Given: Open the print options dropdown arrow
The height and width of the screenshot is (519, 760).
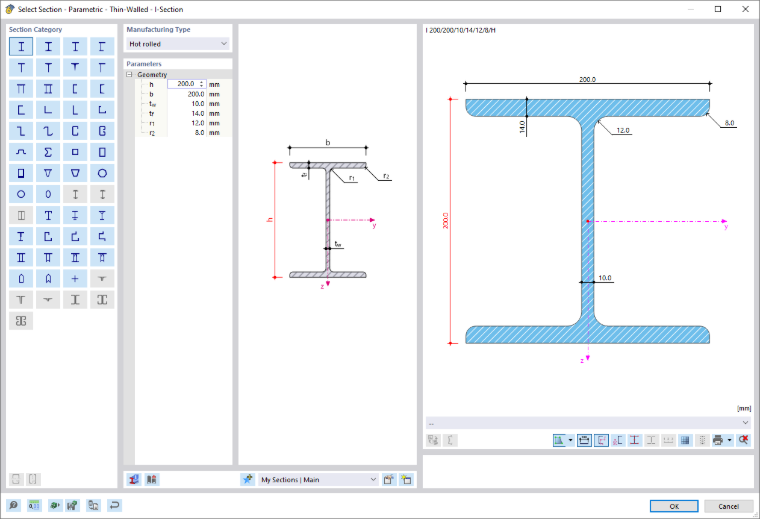Looking at the screenshot, I should (x=729, y=440).
